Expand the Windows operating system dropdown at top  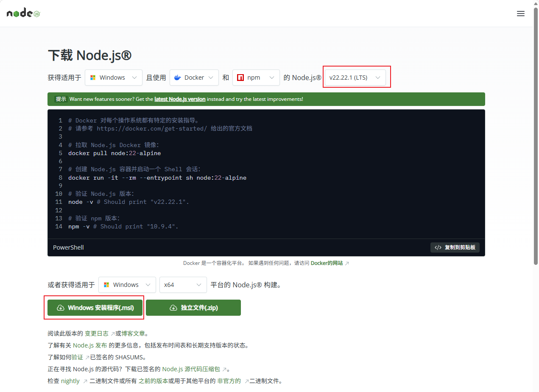(113, 78)
